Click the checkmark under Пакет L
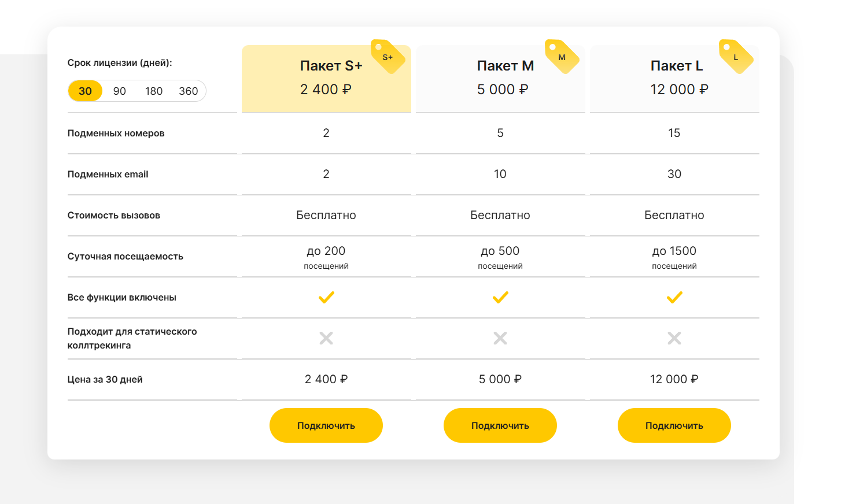The image size is (856, 504). point(674,297)
